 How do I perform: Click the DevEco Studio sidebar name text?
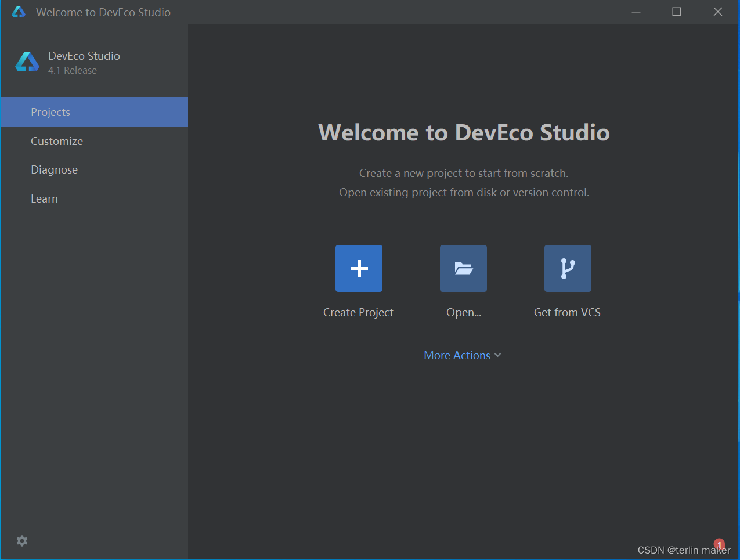click(x=84, y=56)
